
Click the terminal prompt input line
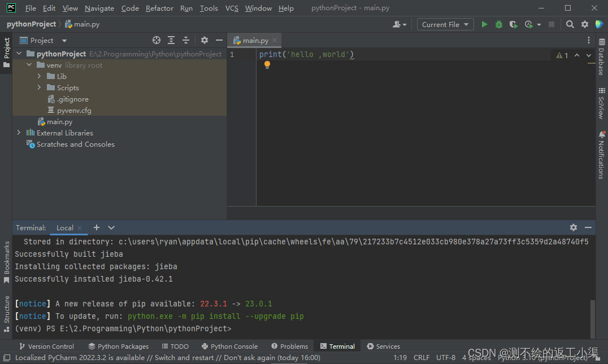123,328
